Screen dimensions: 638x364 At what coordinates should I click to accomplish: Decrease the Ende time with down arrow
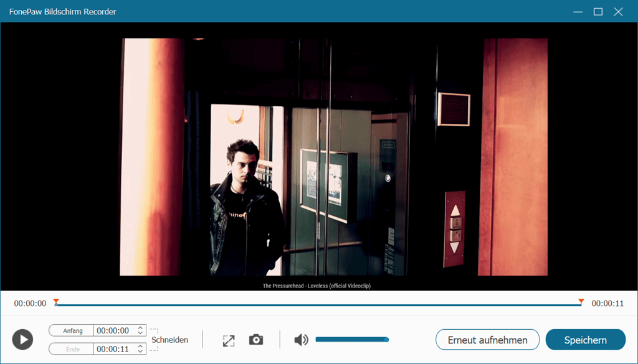coord(140,352)
